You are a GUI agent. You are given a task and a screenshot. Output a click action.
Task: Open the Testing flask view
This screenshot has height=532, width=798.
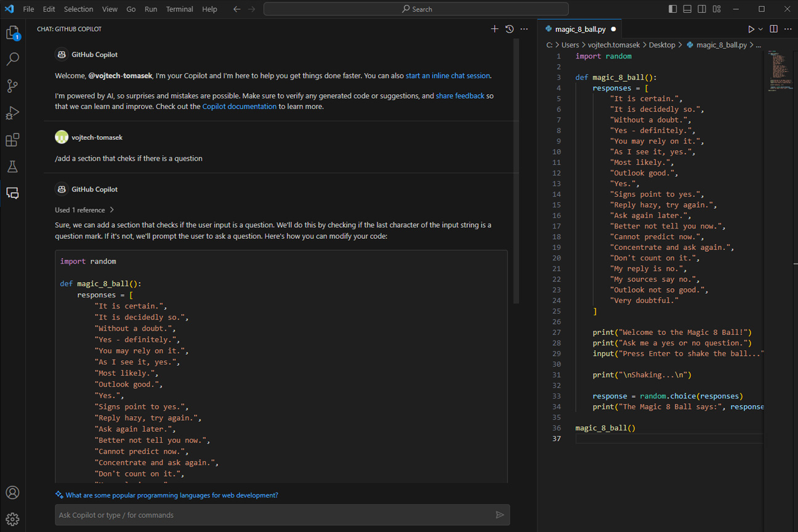click(12, 166)
